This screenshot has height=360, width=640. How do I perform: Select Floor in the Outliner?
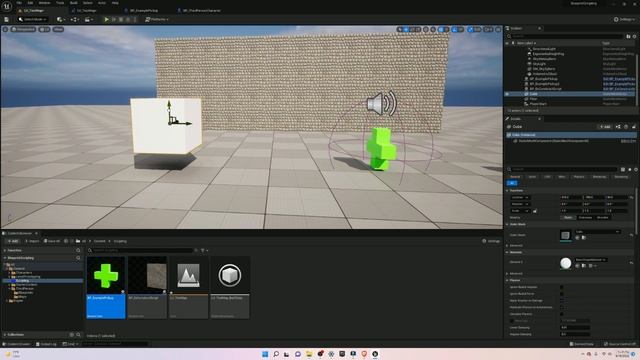533,99
